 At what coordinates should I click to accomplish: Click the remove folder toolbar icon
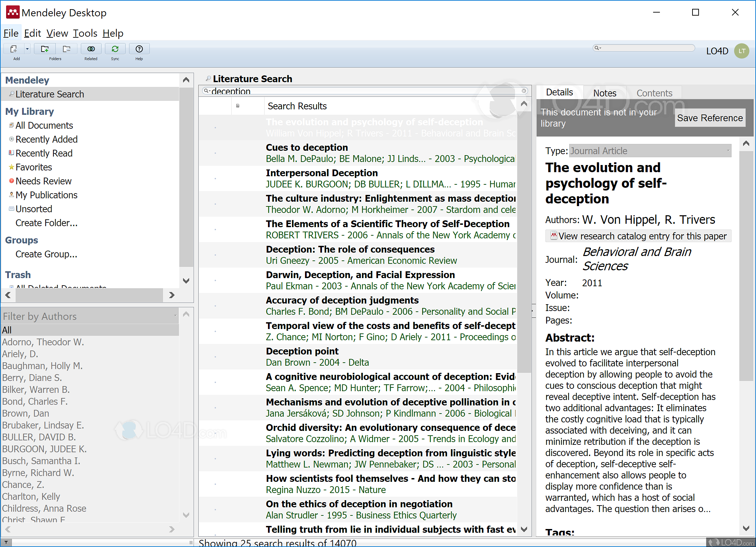(67, 49)
